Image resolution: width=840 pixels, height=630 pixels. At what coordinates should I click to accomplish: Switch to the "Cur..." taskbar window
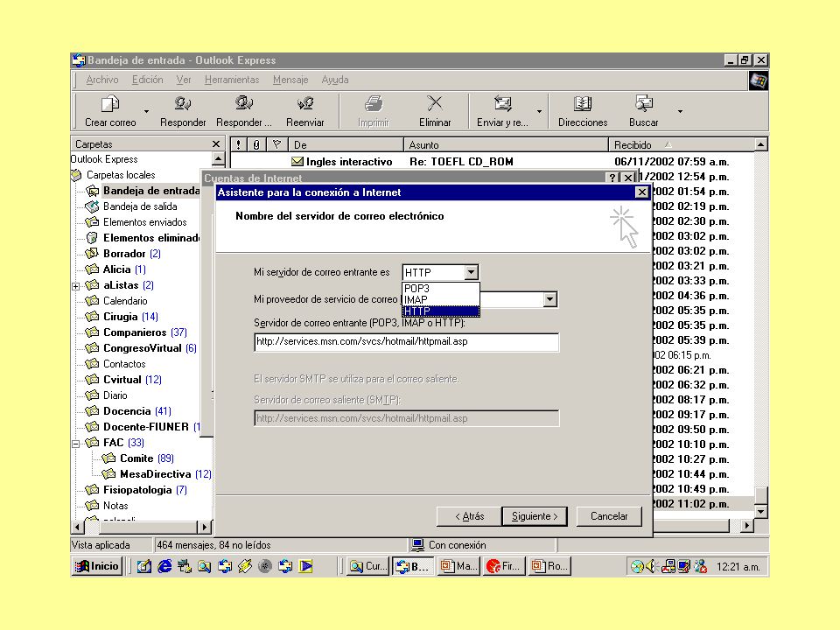point(368,566)
